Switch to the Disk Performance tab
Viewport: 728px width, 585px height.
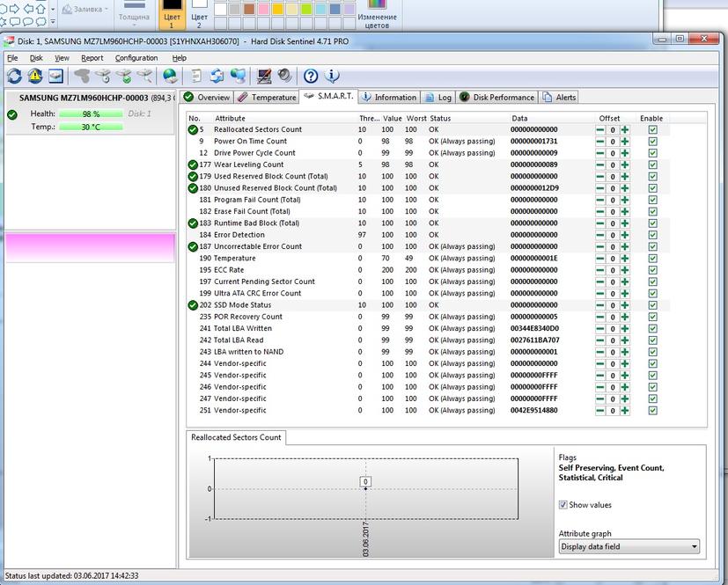(x=496, y=97)
